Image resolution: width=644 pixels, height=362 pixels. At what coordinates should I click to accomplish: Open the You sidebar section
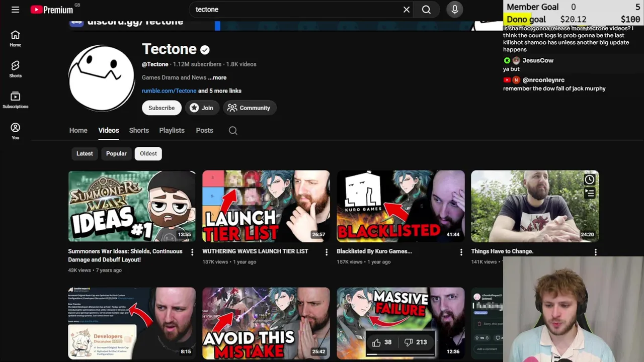(x=15, y=131)
